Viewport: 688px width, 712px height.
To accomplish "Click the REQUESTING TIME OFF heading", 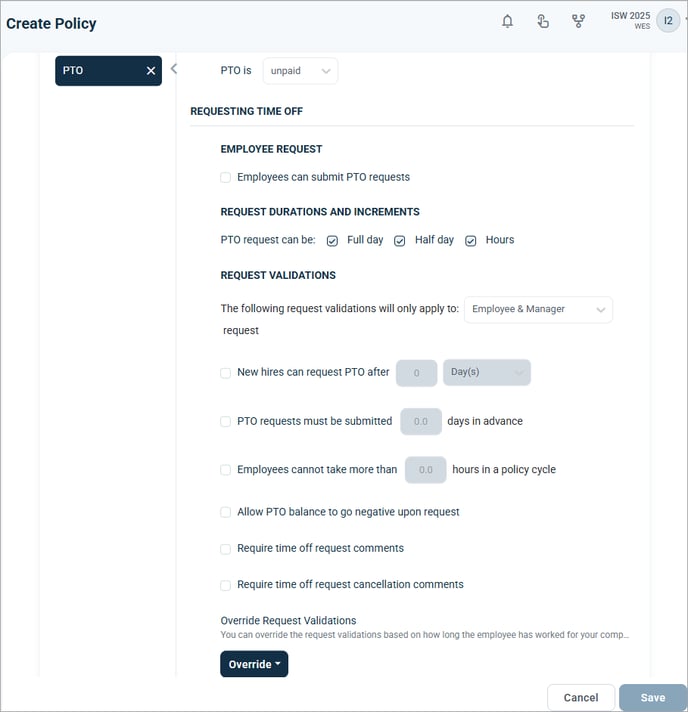I will (247, 111).
